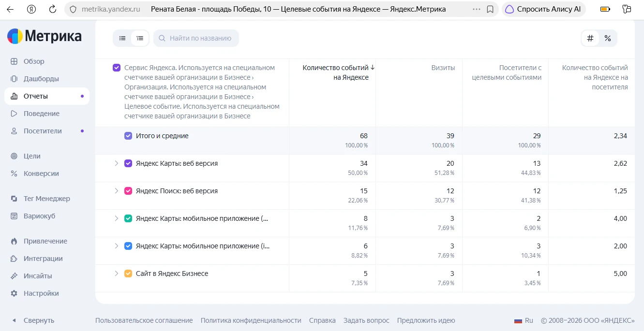Open the three-dots menu in the address bar

(477, 9)
